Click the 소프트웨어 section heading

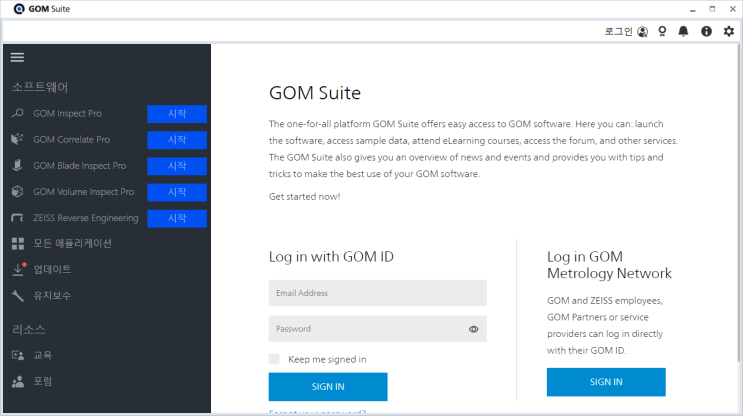click(40, 87)
